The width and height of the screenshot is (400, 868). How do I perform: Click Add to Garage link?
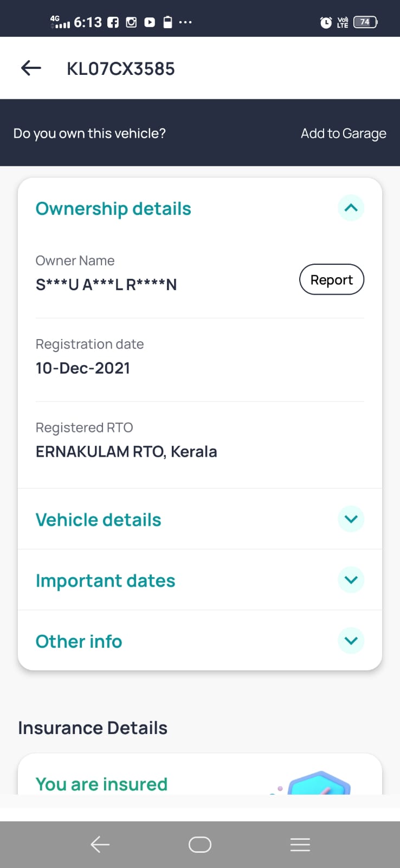[x=343, y=133]
